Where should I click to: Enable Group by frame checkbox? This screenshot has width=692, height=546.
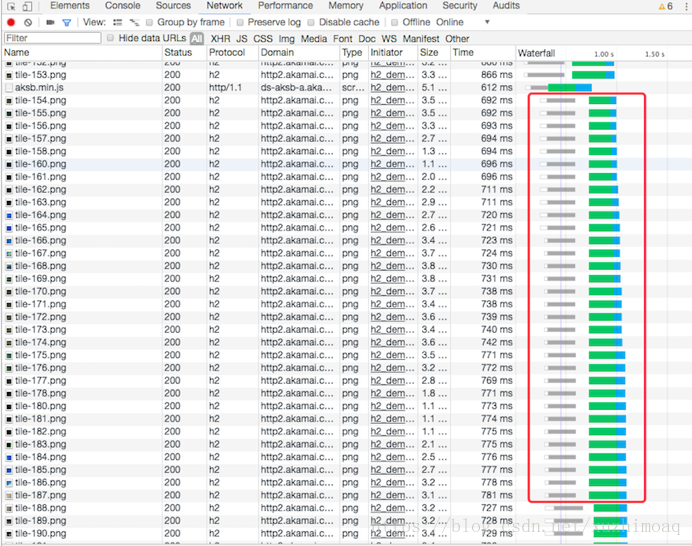point(149,23)
